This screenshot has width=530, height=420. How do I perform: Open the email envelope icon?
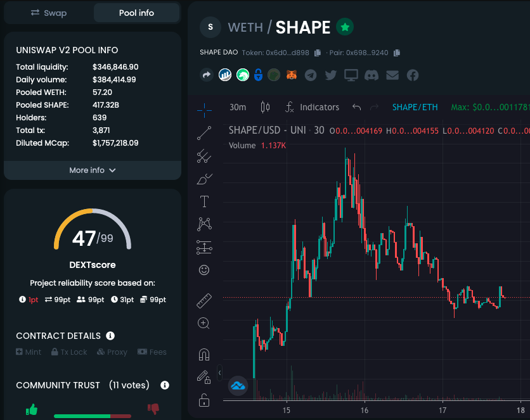point(392,75)
